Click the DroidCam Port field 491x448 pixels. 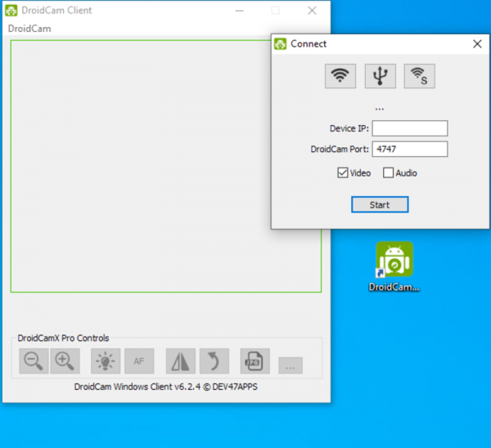click(410, 149)
